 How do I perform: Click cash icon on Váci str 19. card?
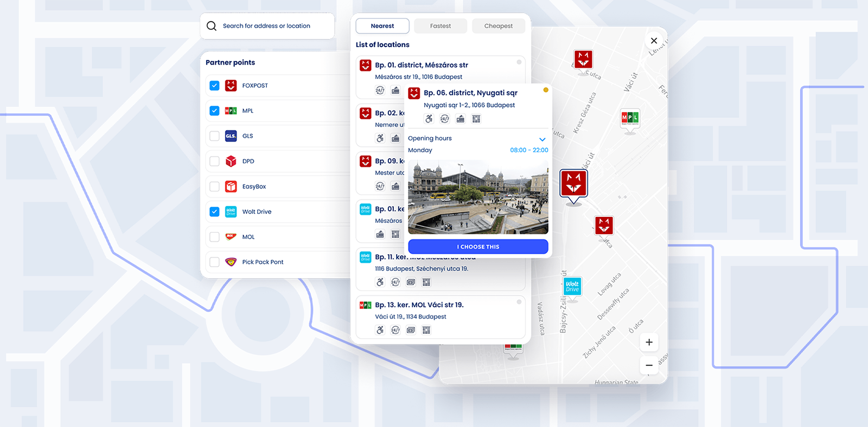click(x=411, y=330)
